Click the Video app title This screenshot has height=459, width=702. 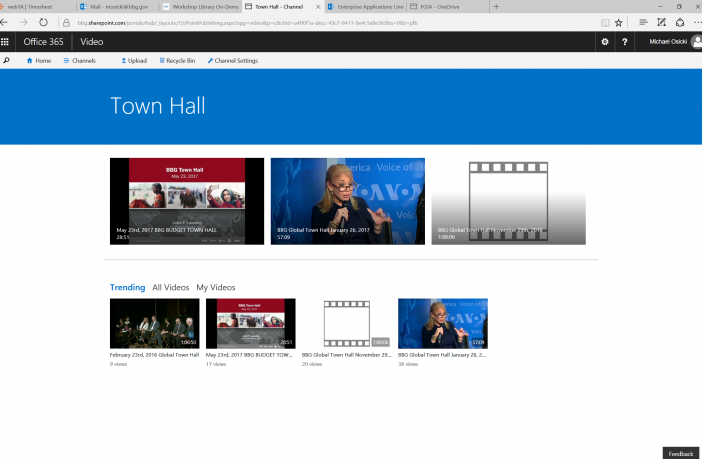point(92,42)
